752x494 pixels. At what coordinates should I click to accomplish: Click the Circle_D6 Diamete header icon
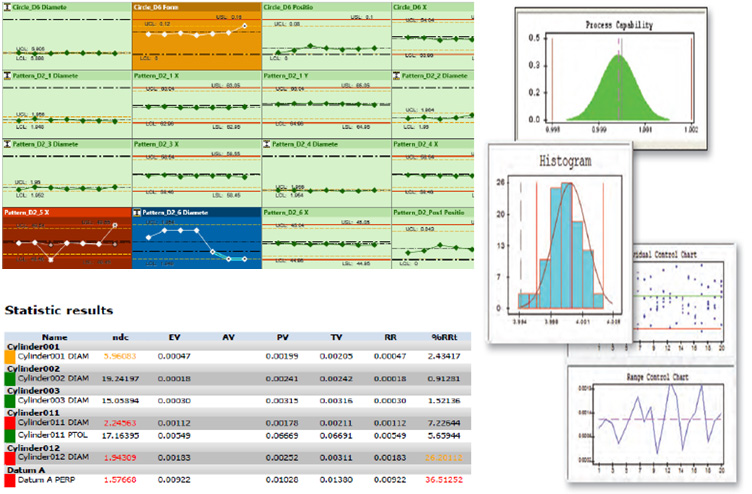(7, 7)
